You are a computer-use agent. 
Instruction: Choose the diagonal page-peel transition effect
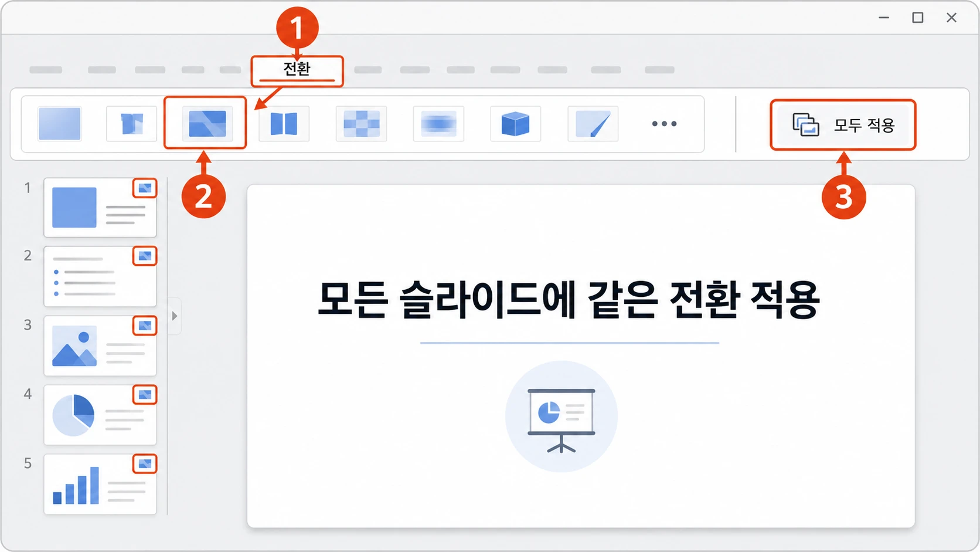593,124
